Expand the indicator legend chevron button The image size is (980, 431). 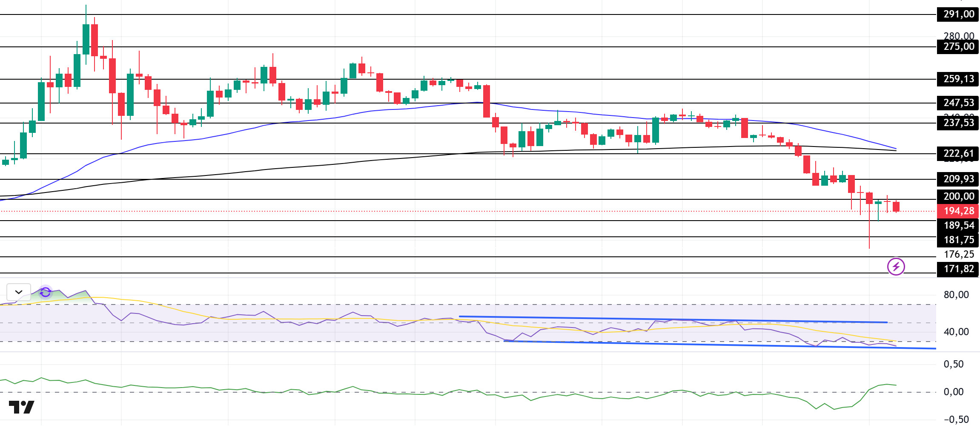19,292
